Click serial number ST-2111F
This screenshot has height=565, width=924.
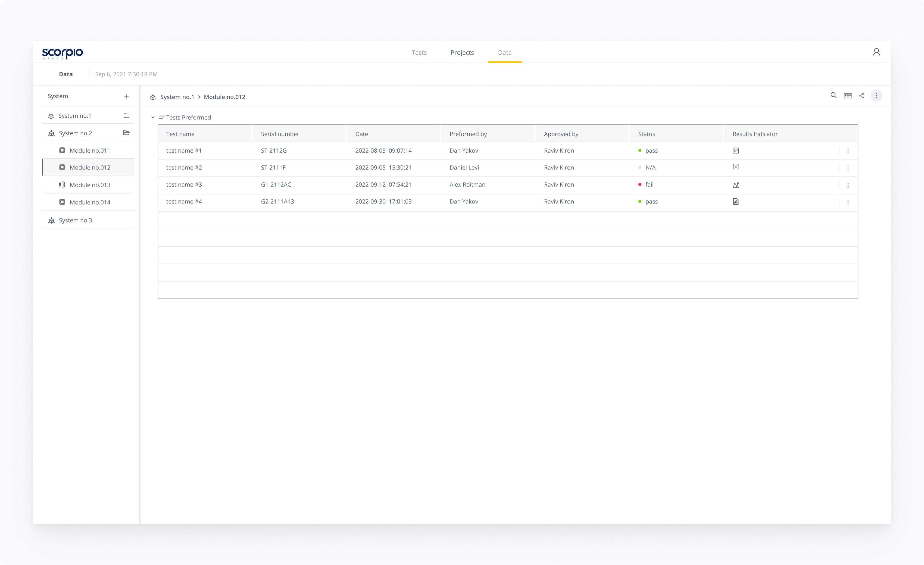click(x=273, y=168)
